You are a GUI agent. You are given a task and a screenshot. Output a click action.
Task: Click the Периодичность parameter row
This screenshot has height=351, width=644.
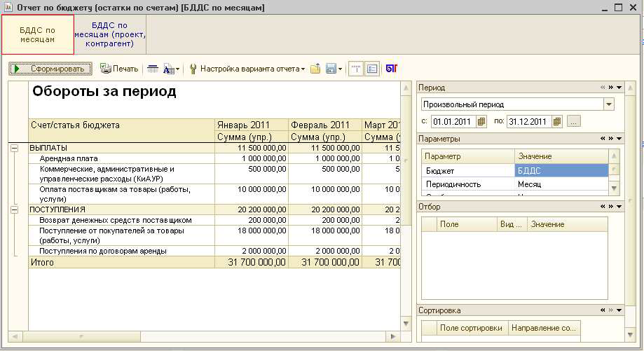click(x=514, y=184)
